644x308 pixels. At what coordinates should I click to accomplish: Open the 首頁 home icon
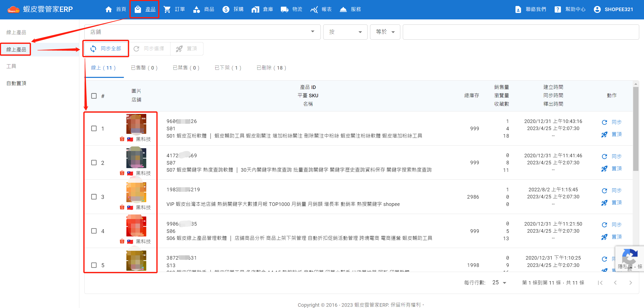point(109,9)
